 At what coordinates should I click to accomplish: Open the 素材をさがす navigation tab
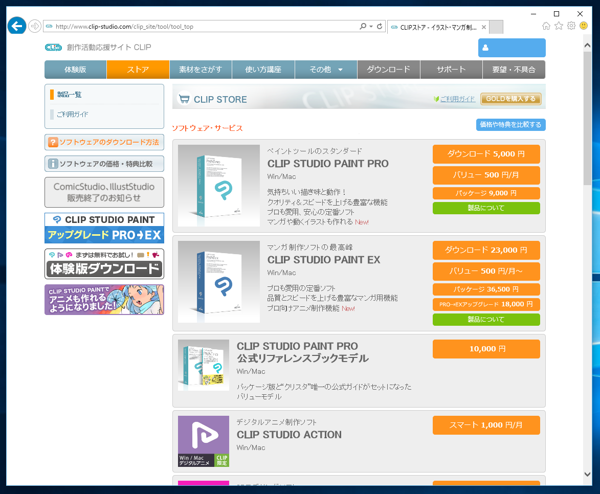click(x=201, y=70)
